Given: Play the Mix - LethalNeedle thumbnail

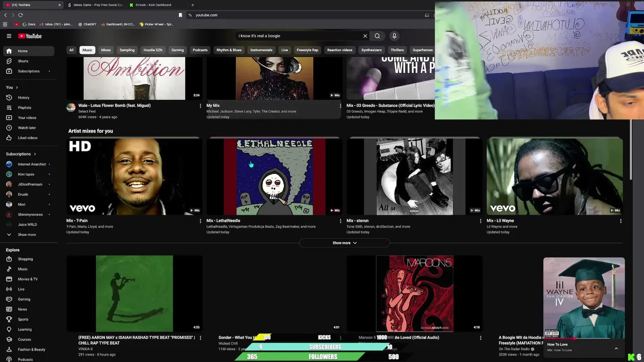Looking at the screenshot, I should click(274, 176).
